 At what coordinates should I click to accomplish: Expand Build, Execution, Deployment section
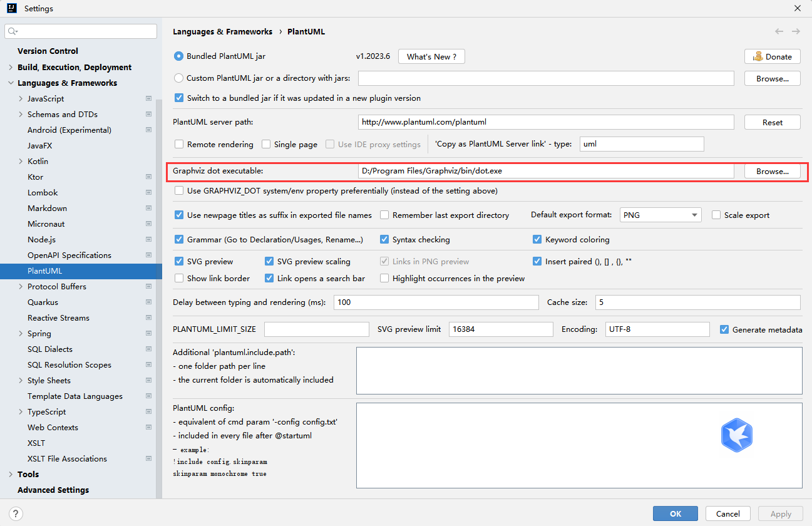pyautogui.click(x=11, y=68)
